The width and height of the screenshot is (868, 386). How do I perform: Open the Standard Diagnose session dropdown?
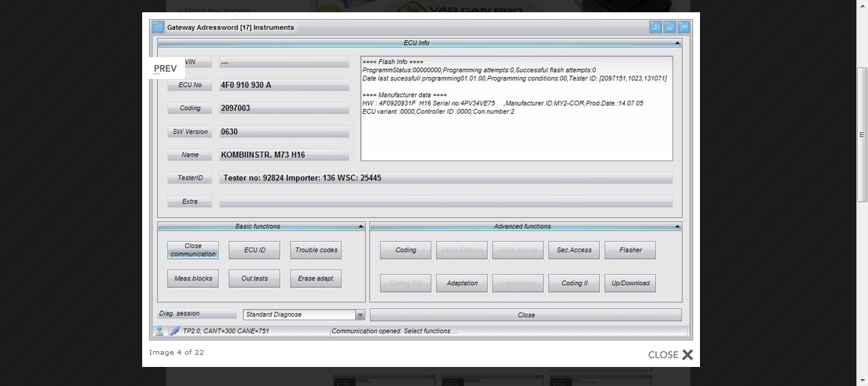click(x=360, y=315)
